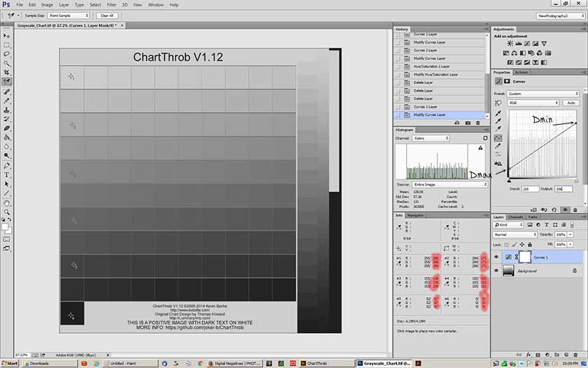This screenshot has height=368, width=588.
Task: Toggle the Curves adjustment visibility eye in Properties
Action: [x=565, y=209]
